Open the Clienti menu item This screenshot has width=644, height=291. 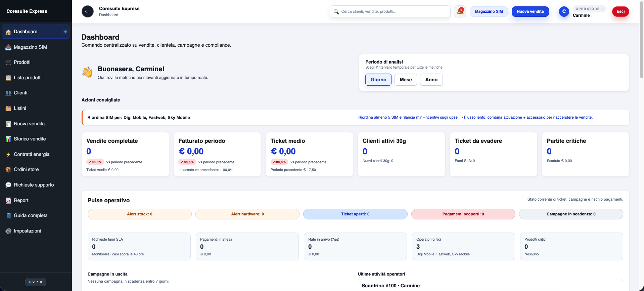pos(20,93)
